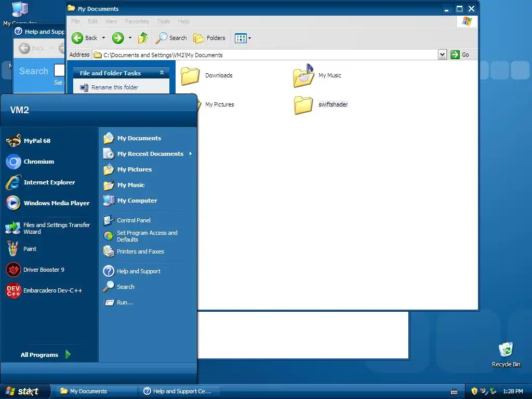Viewport: 532px width, 399px height.
Task: Click Back button in My Documents
Action: [x=85, y=38]
